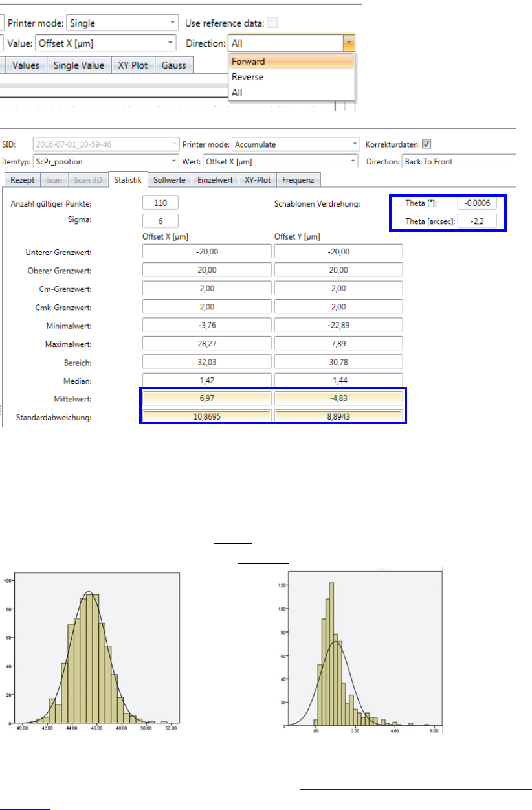Open the Printer mode dropdown showing Single
This screenshot has height=810, width=532.
tap(172, 23)
